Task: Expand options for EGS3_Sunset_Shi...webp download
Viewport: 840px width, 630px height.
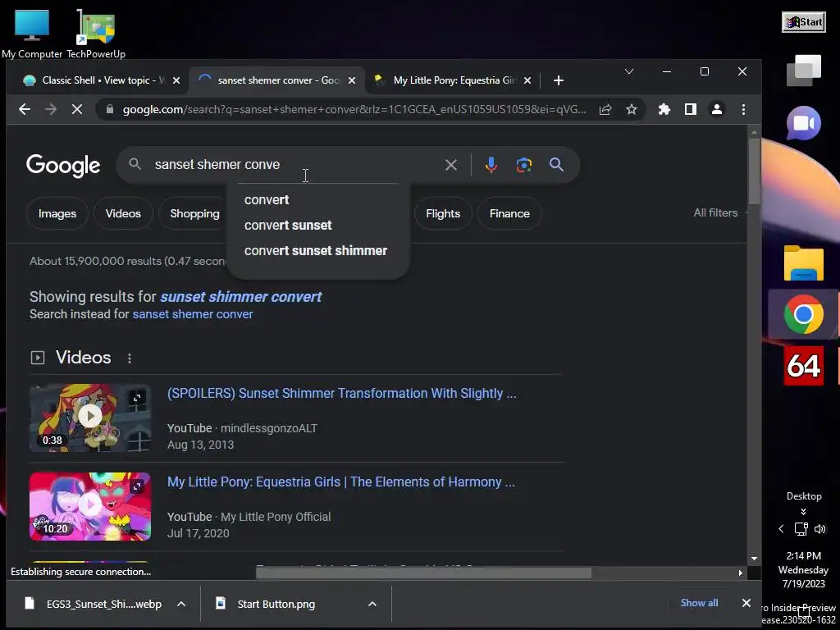Action: pos(181,605)
